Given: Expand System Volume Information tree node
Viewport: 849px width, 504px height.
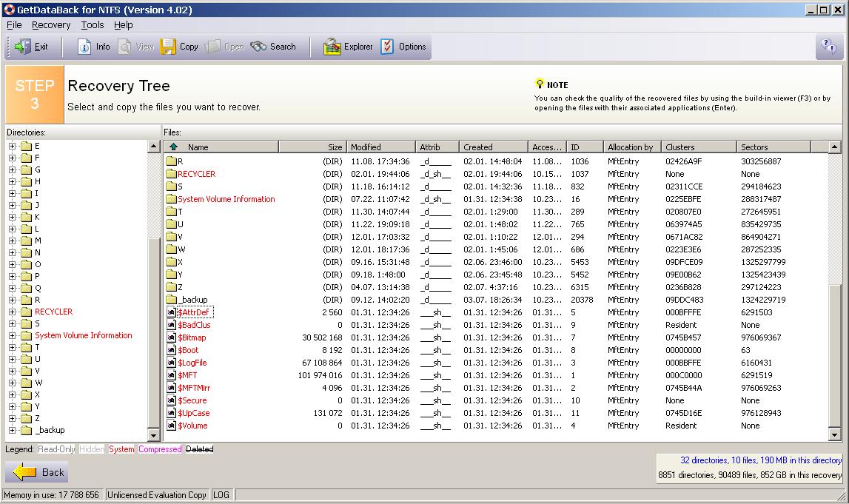Looking at the screenshot, I should 12,336.
